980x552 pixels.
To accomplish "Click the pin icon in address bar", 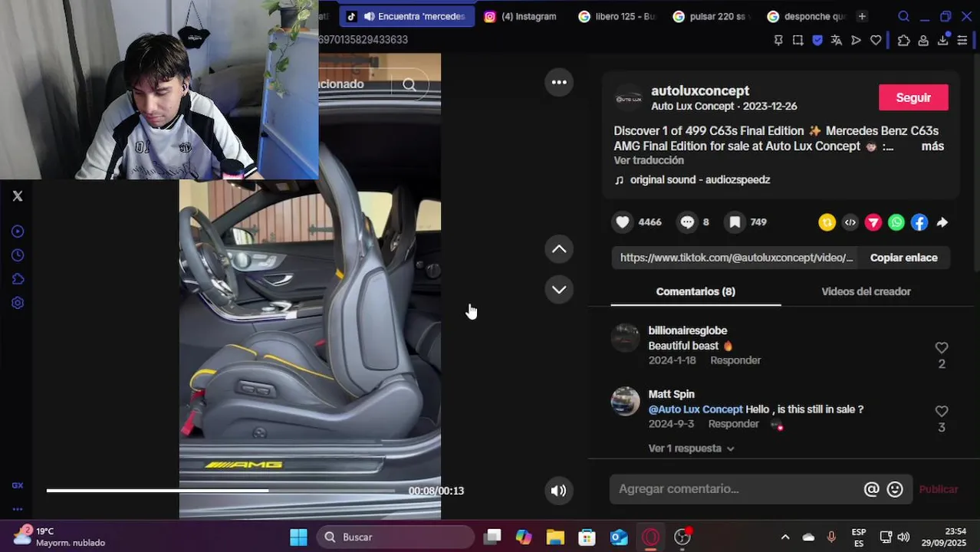I will [778, 41].
